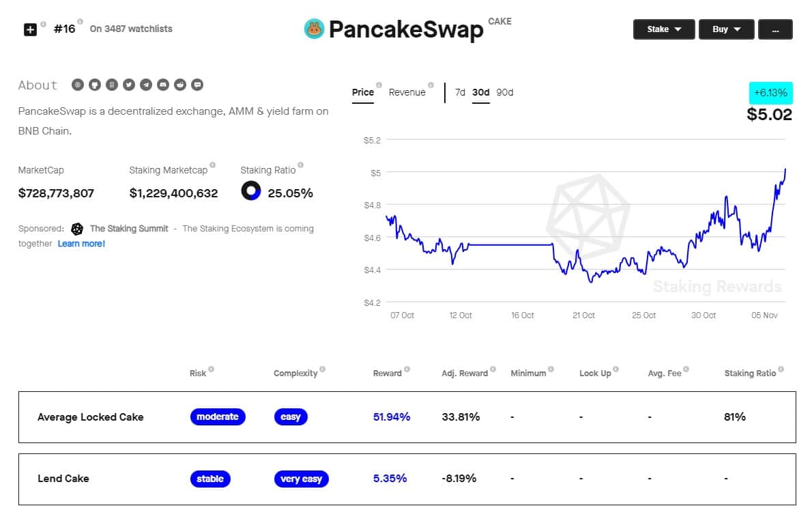Open the Discord icon link
Viewport: 812px width, 521px height.
[163, 85]
